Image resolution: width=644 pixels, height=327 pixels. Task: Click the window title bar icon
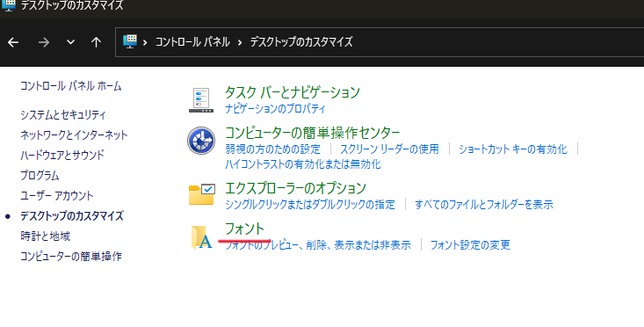coord(9,5)
